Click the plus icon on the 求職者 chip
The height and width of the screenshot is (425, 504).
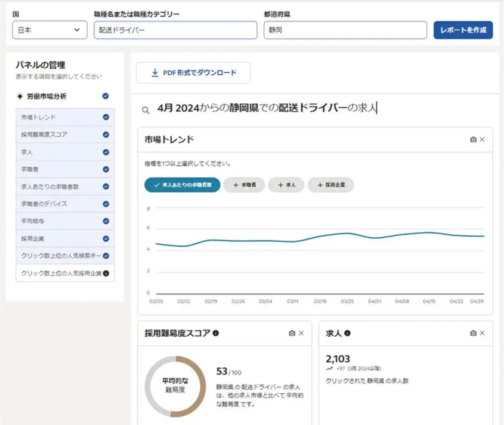pyautogui.click(x=236, y=185)
